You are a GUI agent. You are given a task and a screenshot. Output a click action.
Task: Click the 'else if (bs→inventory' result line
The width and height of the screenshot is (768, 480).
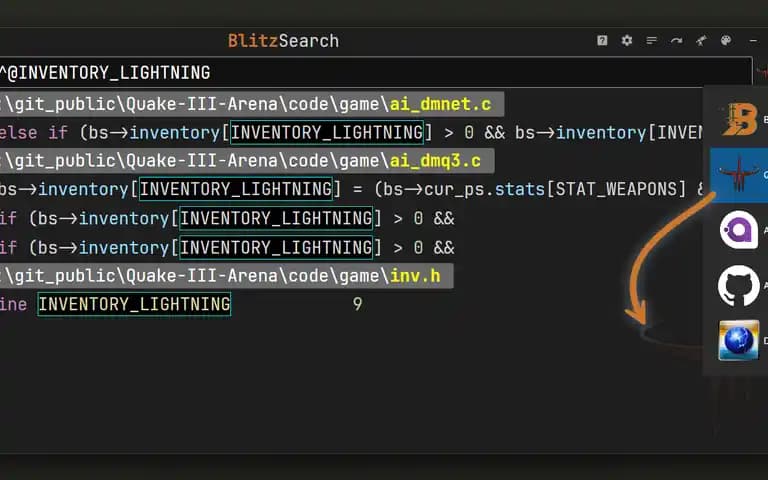[x=351, y=133]
